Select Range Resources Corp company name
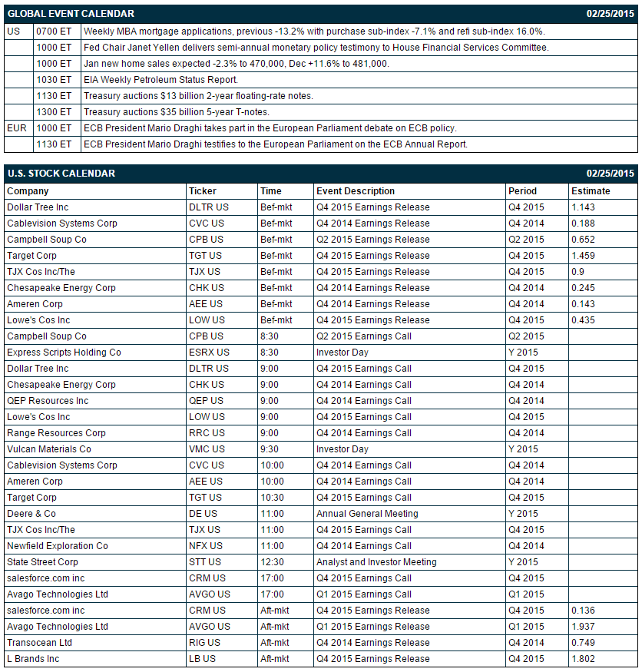642x672 pixels. [56, 433]
